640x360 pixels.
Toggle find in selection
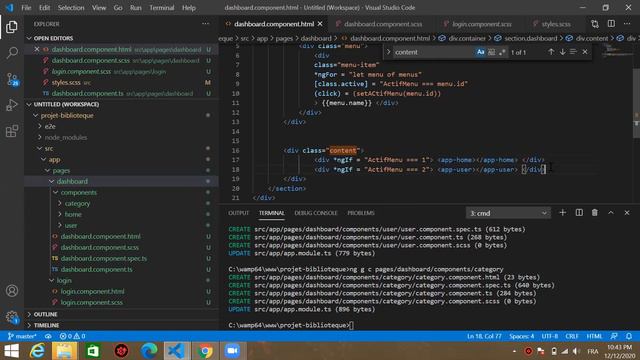(x=573, y=52)
